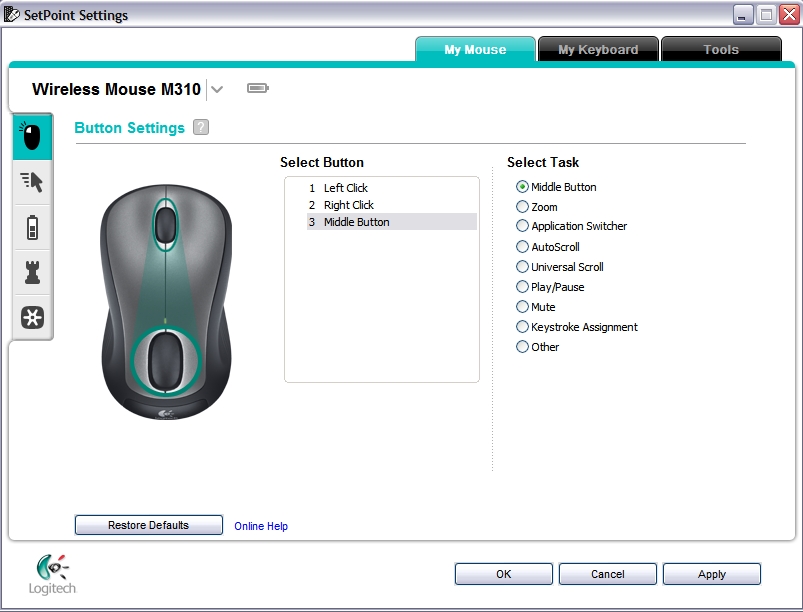Viewport: 803px width, 612px height.
Task: Select '2 Right Click' in button list
Action: pos(392,205)
